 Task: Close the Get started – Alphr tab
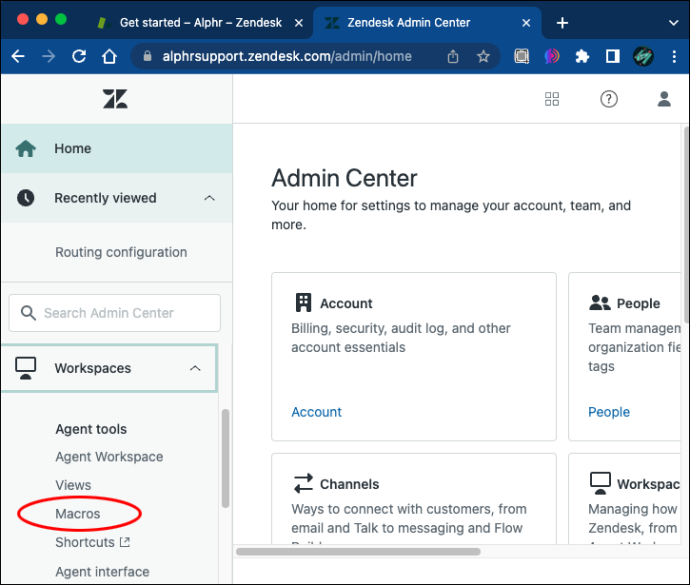pyautogui.click(x=298, y=23)
